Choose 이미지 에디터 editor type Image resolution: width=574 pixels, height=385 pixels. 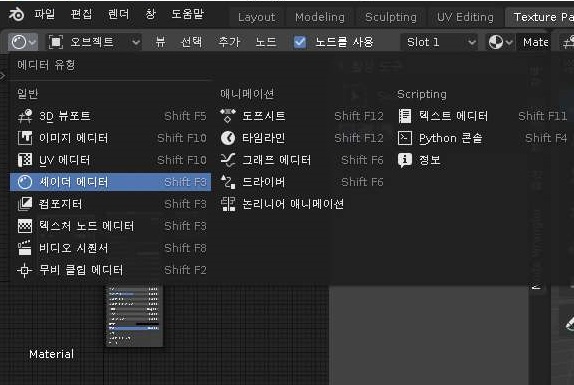[111, 138]
